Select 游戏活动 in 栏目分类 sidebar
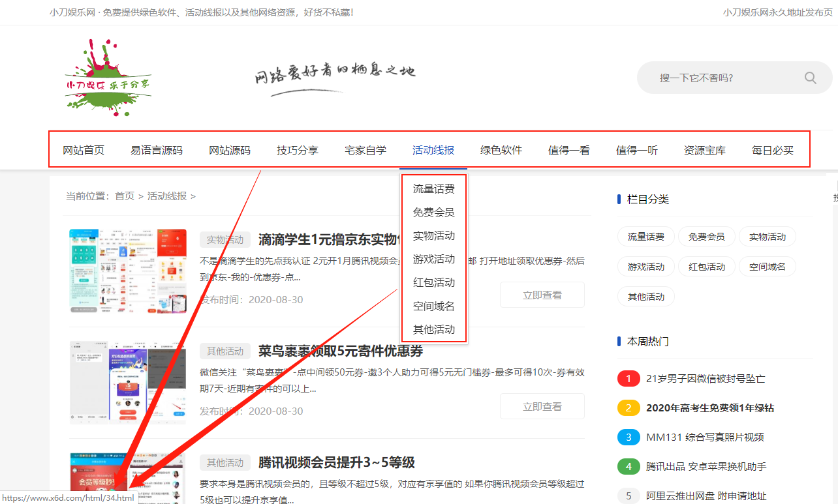Image resolution: width=838 pixels, height=504 pixels. pyautogui.click(x=646, y=267)
